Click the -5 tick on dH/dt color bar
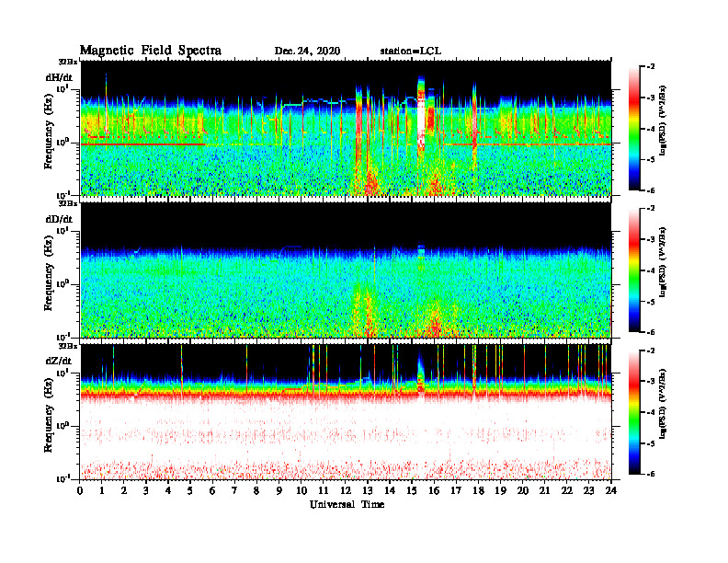Image resolution: width=728 pixels, height=563 pixels. [x=651, y=160]
